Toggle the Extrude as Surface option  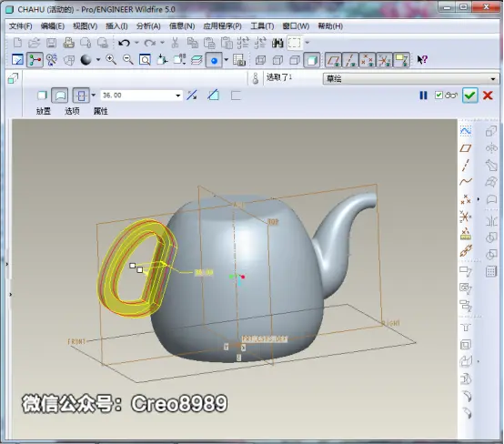(x=60, y=96)
